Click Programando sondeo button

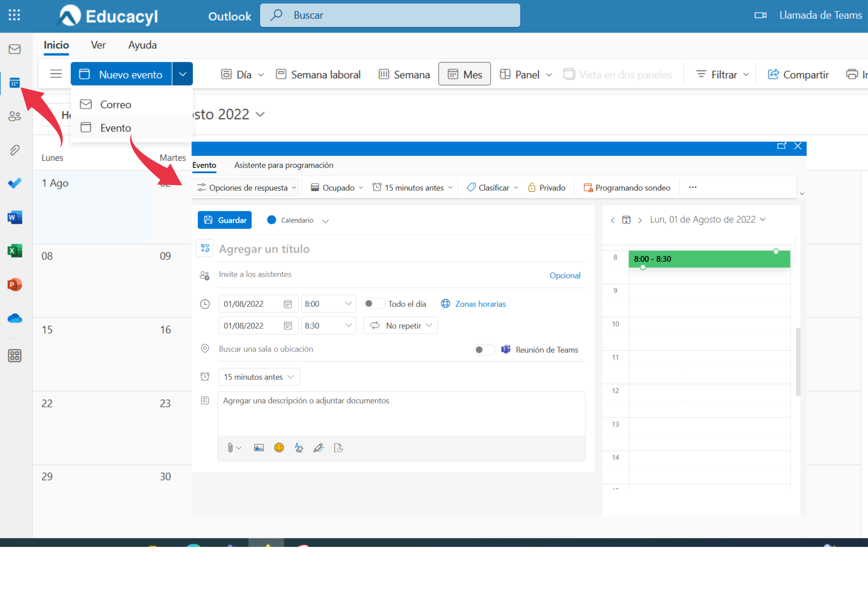(x=627, y=187)
